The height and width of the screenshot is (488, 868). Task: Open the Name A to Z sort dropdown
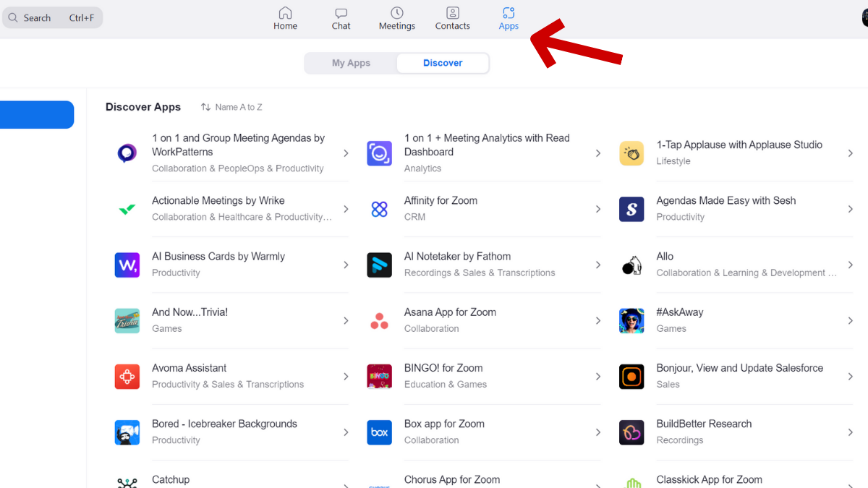point(231,106)
